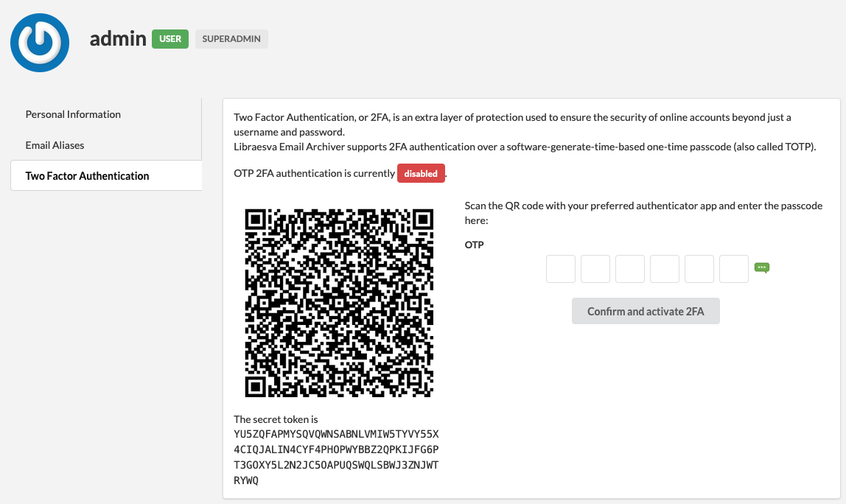Focus the first OTP digit box

pyautogui.click(x=561, y=269)
